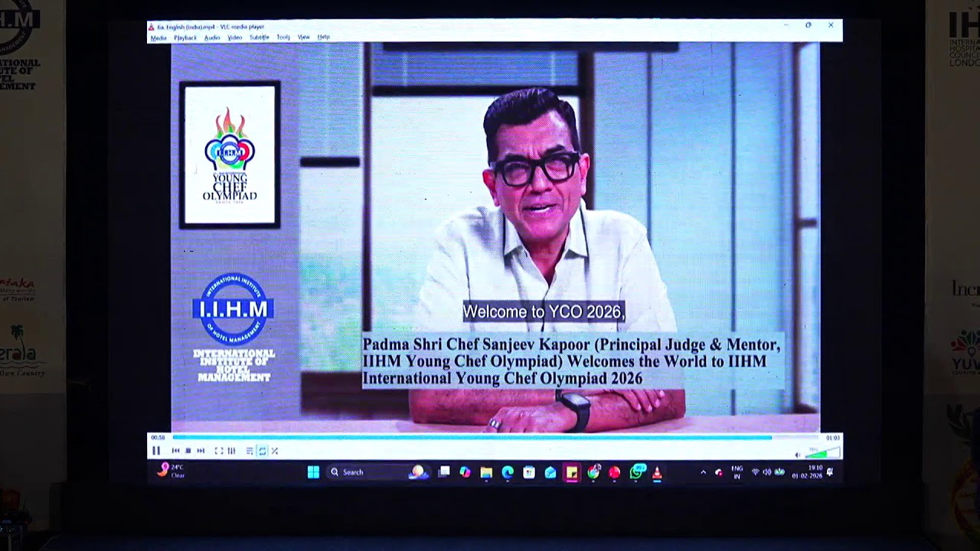Open the Mail app on taskbar
The height and width of the screenshot is (551, 980).
click(x=550, y=472)
